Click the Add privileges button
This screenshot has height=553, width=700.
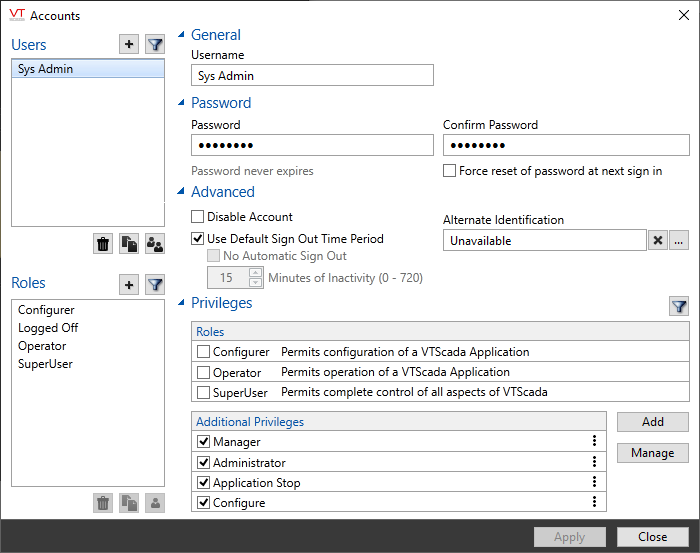pos(652,422)
